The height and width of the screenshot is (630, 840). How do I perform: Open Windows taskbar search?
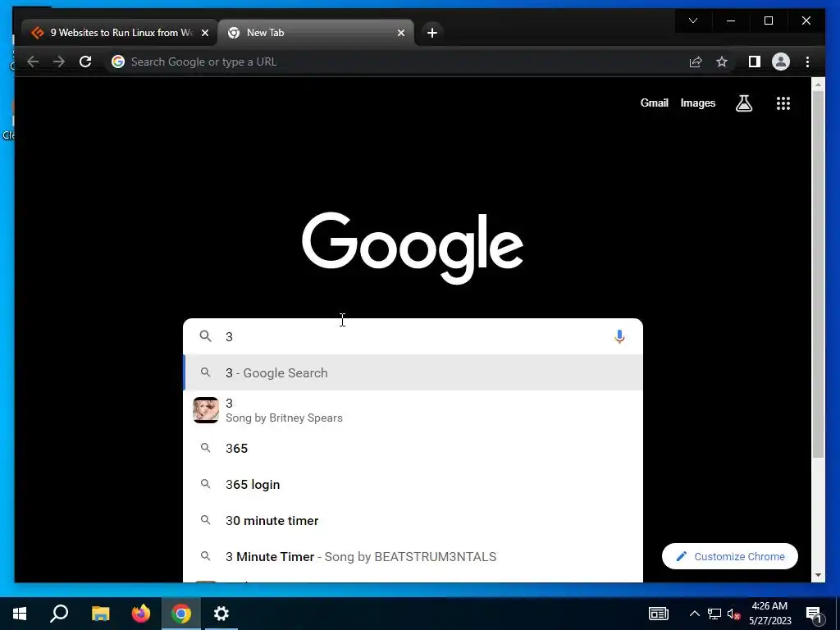tap(59, 614)
